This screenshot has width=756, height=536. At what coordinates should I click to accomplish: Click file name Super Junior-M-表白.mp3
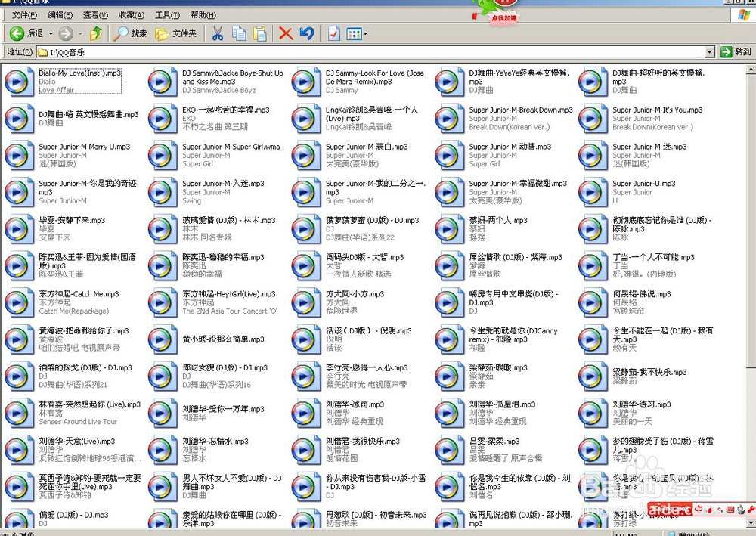tap(367, 147)
